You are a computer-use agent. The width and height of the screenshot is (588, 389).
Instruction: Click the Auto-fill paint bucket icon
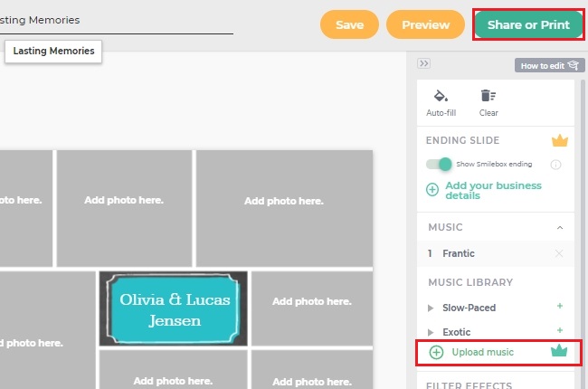(441, 96)
